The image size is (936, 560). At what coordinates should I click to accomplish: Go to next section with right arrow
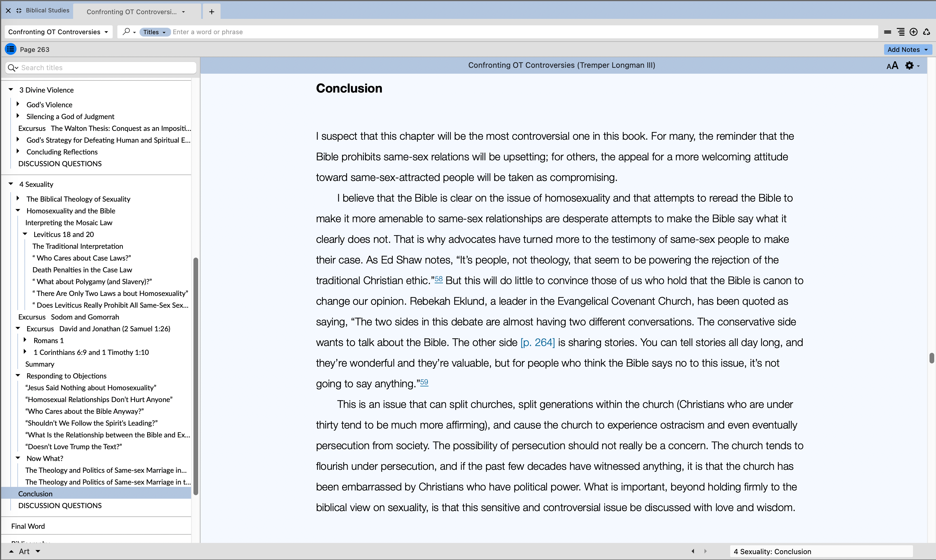tap(705, 551)
